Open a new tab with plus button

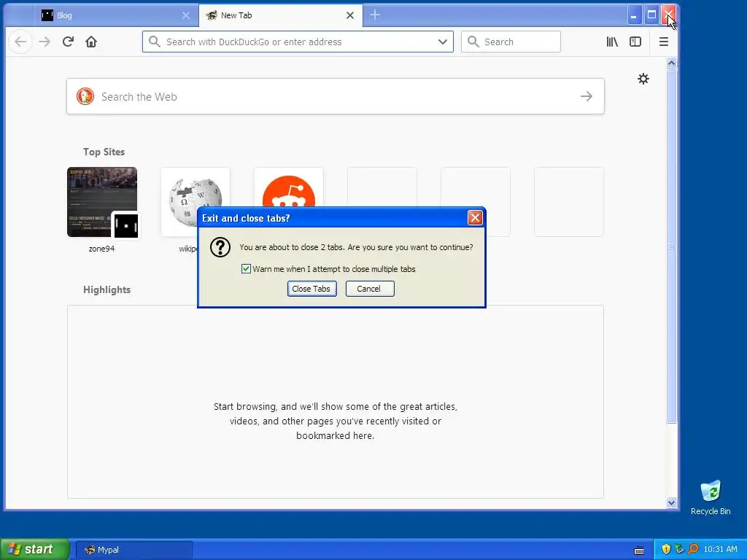[375, 15]
